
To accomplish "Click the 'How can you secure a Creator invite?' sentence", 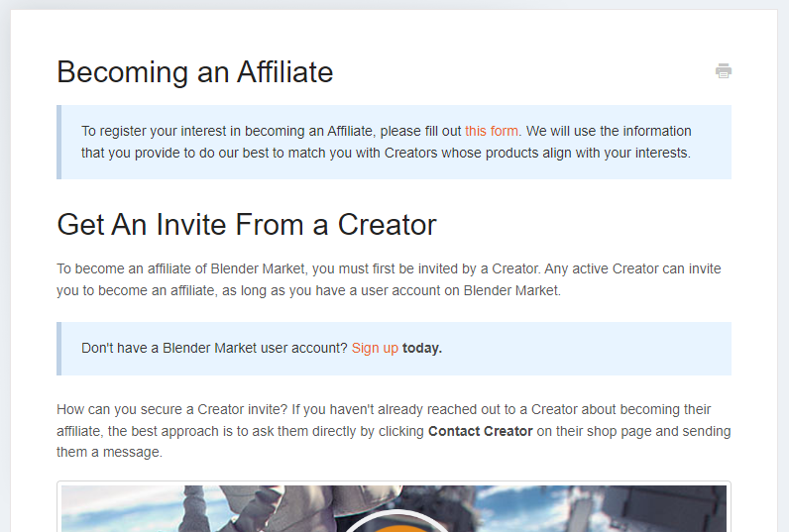I will coord(172,409).
